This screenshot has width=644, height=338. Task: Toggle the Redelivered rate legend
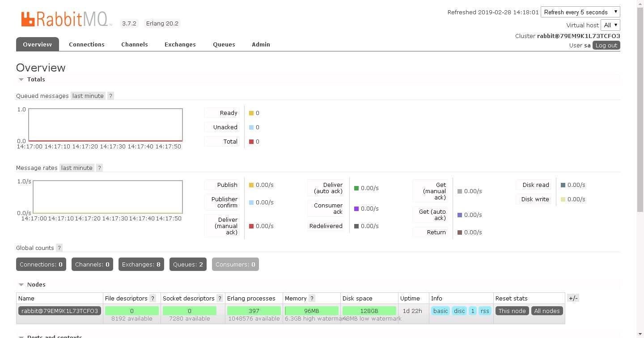(326, 226)
